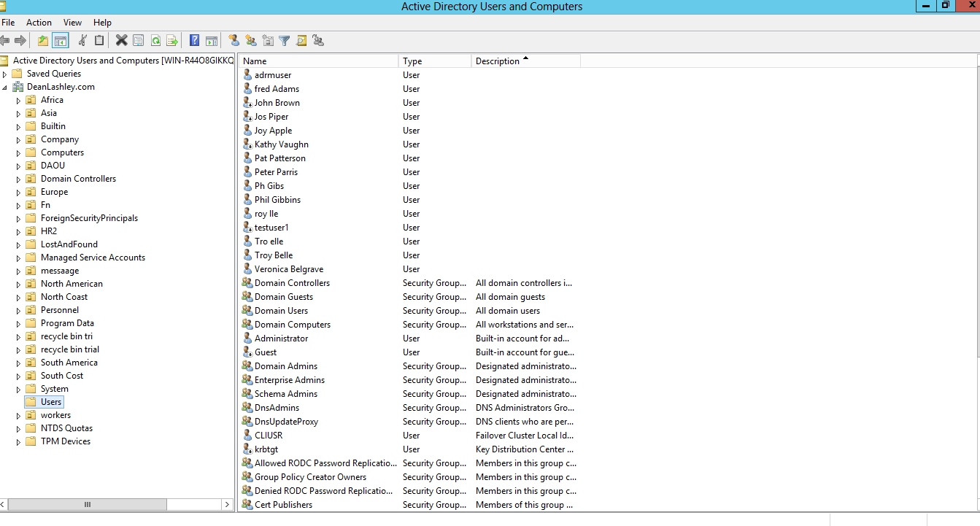Expand the North American tree node

pyautogui.click(x=19, y=284)
